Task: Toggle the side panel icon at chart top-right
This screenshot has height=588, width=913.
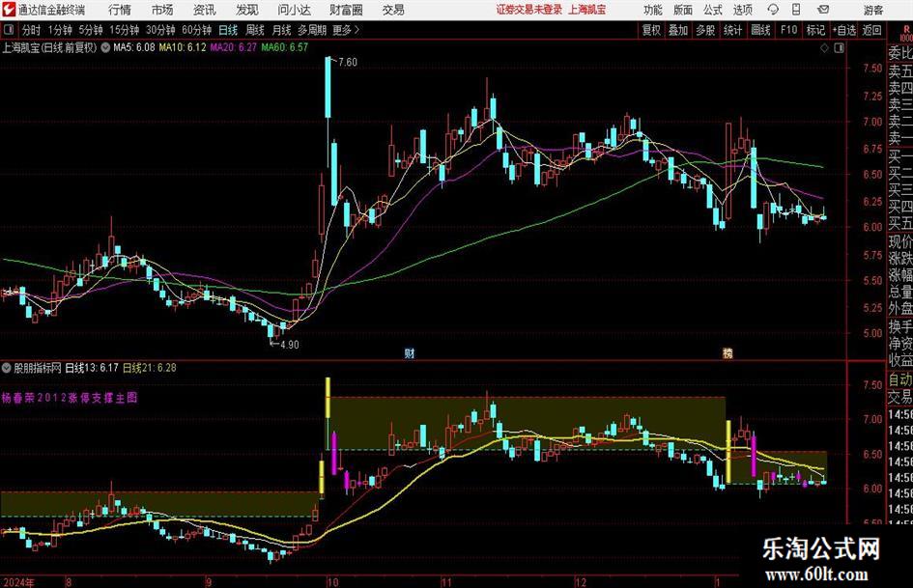Action: (x=839, y=48)
